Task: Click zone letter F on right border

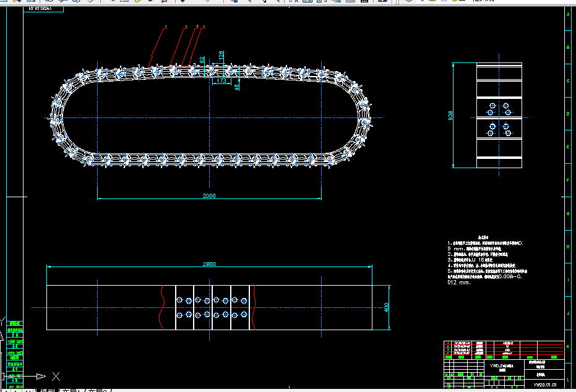Action: 568,180
